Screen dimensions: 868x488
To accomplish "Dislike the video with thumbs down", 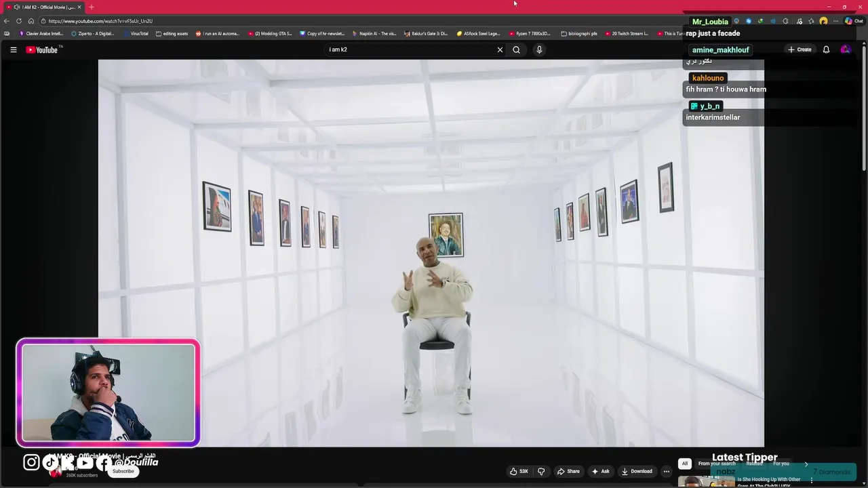I will pos(541,471).
